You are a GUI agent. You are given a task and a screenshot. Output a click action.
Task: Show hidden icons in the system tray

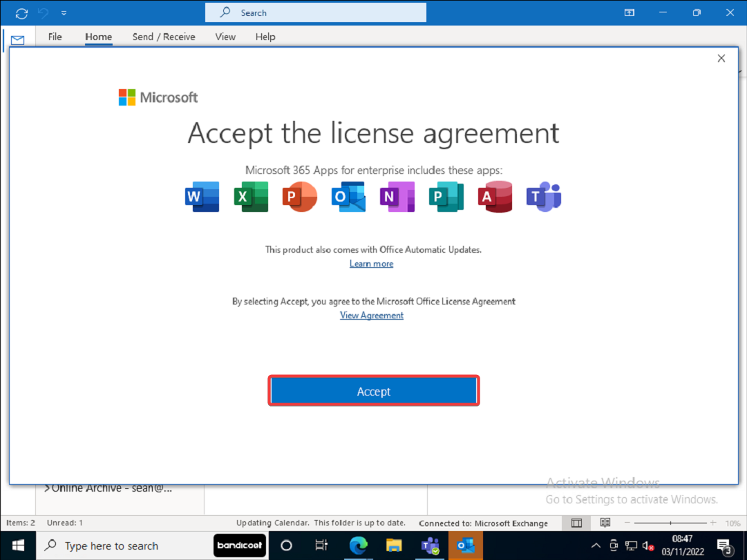596,545
